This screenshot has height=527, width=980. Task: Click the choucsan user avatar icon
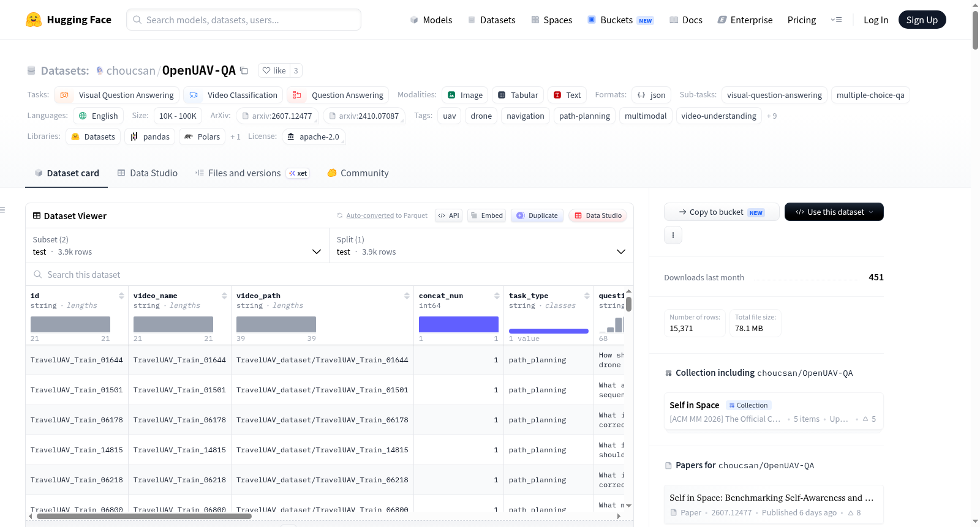100,70
